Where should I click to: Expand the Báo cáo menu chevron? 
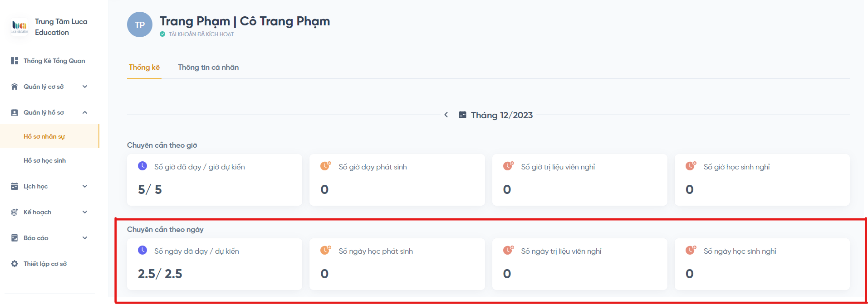pyautogui.click(x=85, y=238)
